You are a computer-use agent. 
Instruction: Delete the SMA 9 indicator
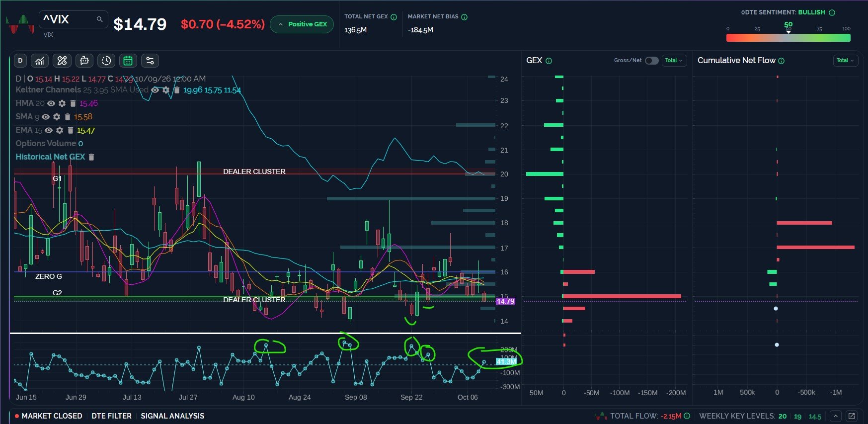[x=67, y=117]
